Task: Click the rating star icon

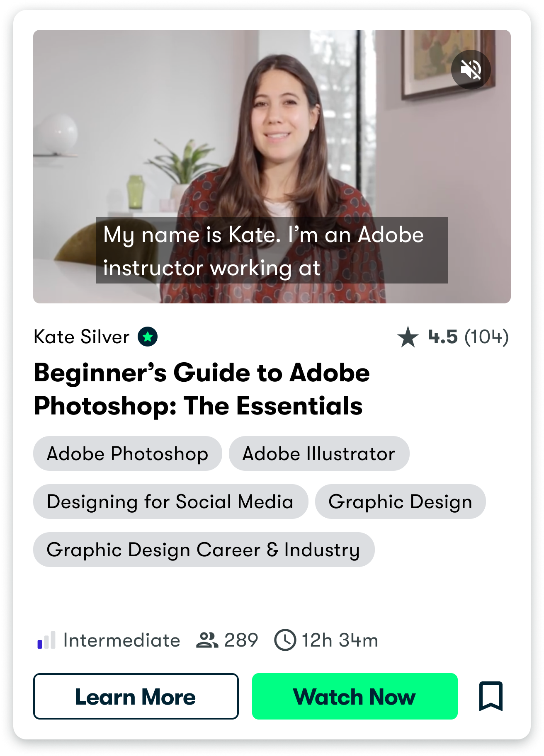Action: [408, 337]
